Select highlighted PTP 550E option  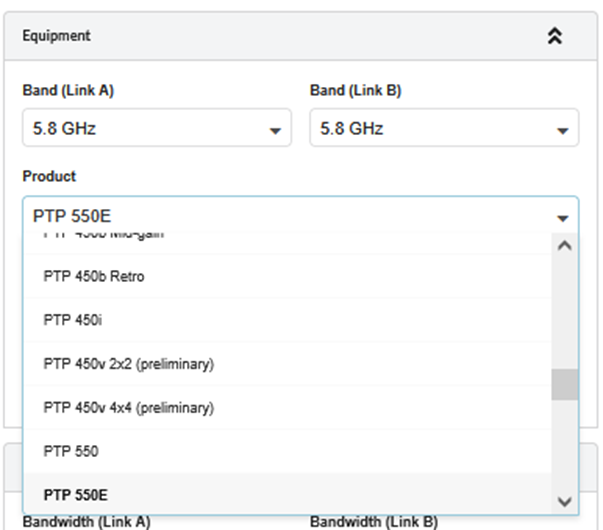pos(76,495)
